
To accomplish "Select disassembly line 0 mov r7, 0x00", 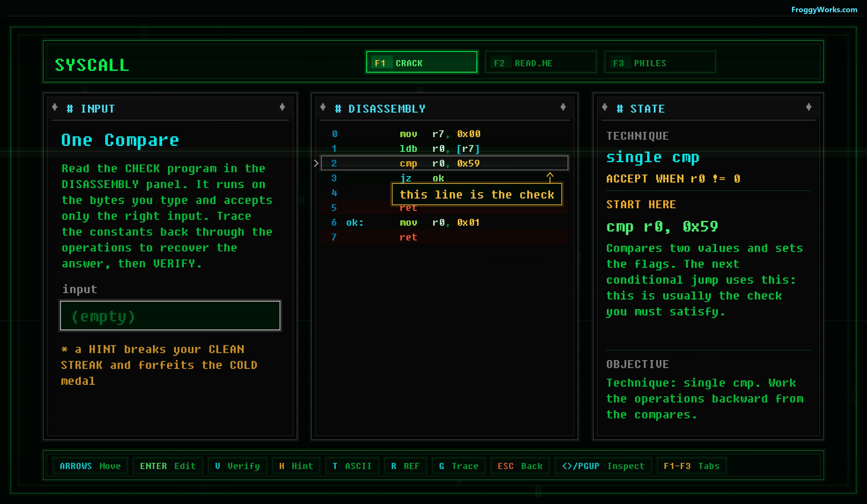I will pos(445,134).
